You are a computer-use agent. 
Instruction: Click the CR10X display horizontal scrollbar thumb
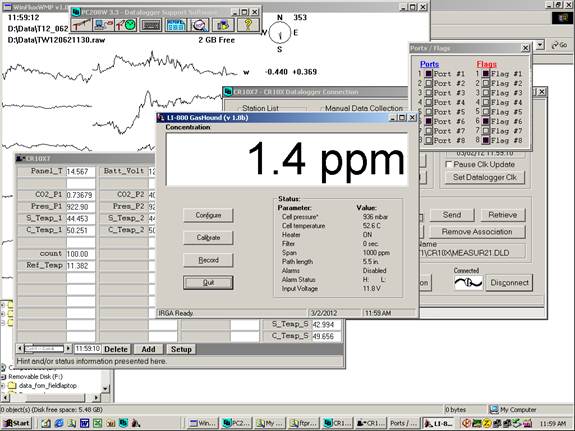(44, 348)
